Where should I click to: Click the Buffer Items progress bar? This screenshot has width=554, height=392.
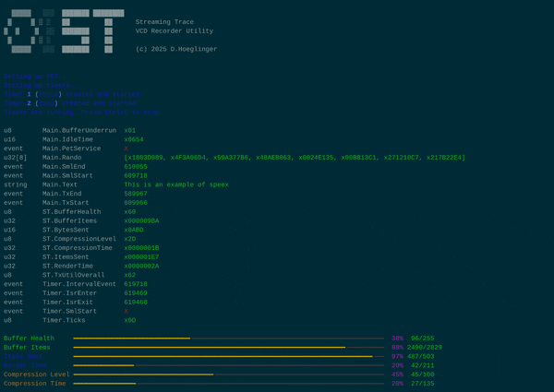228,348
